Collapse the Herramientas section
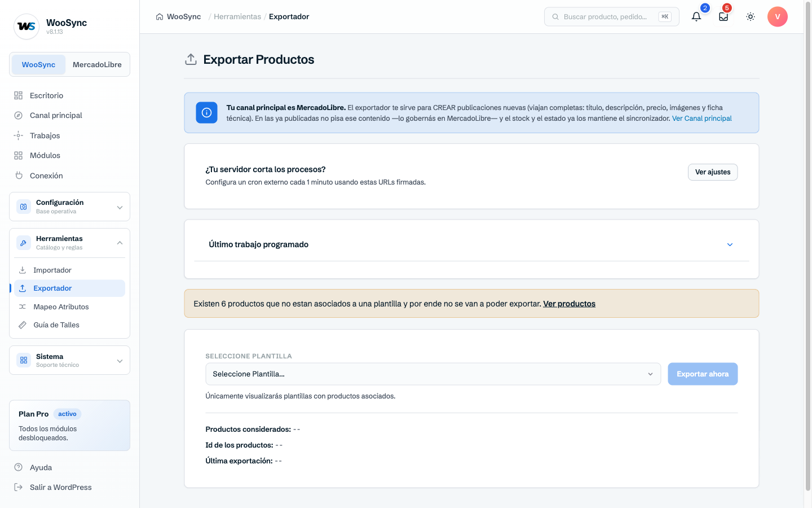812x508 pixels. (70, 243)
